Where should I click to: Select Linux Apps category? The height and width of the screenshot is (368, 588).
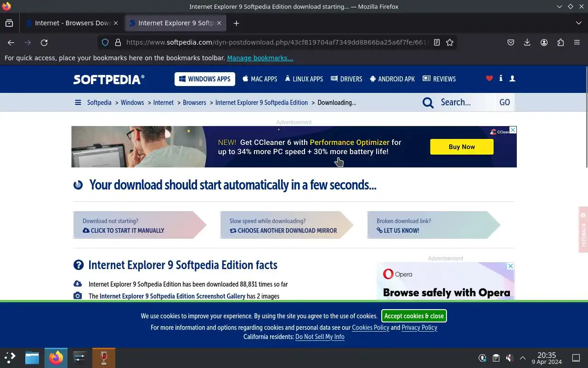[x=304, y=79]
